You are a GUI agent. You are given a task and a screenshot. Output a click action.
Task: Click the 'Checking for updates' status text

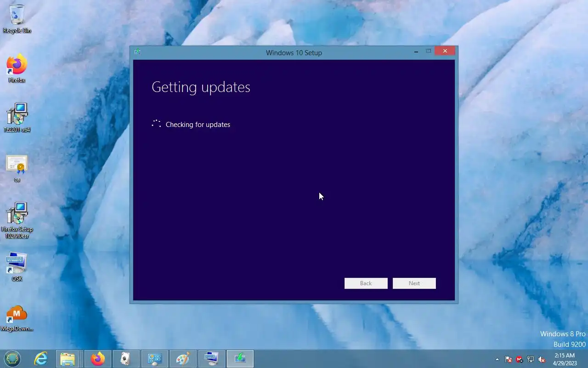[198, 125]
